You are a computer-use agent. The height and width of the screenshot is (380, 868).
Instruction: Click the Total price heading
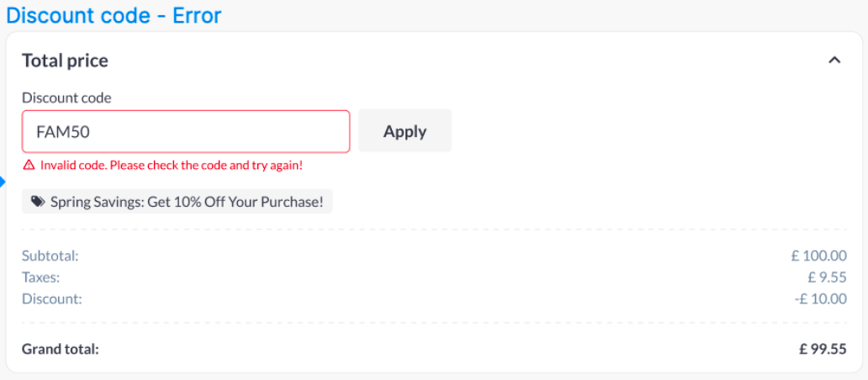tap(65, 61)
